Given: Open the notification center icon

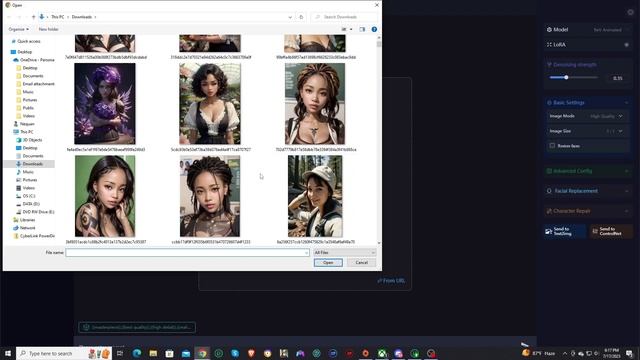Looking at the screenshot, I should click(630, 353).
